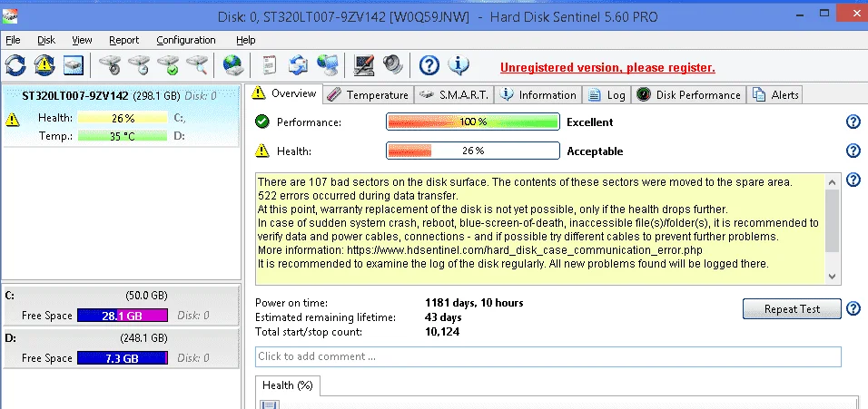
Task: Open the Information tab
Action: [x=538, y=95]
